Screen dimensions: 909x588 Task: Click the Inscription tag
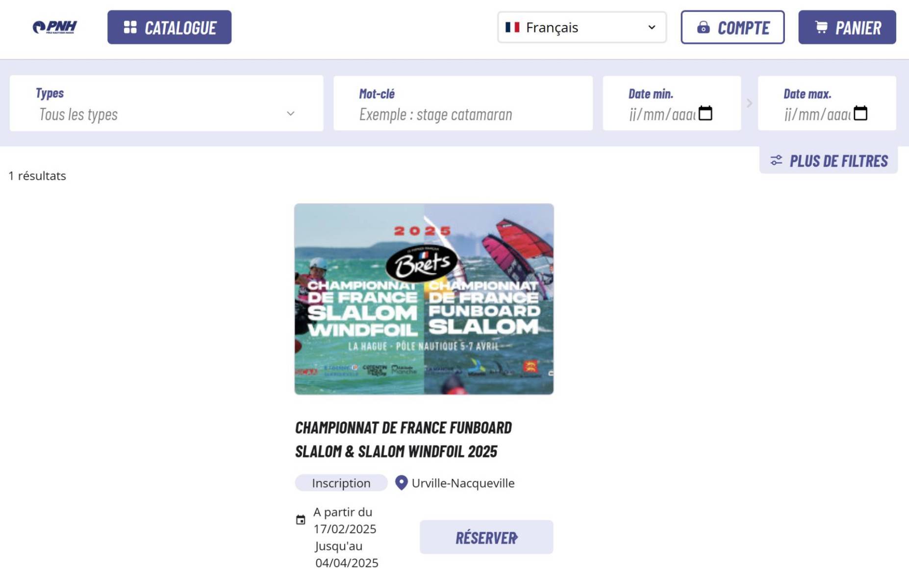tap(341, 483)
